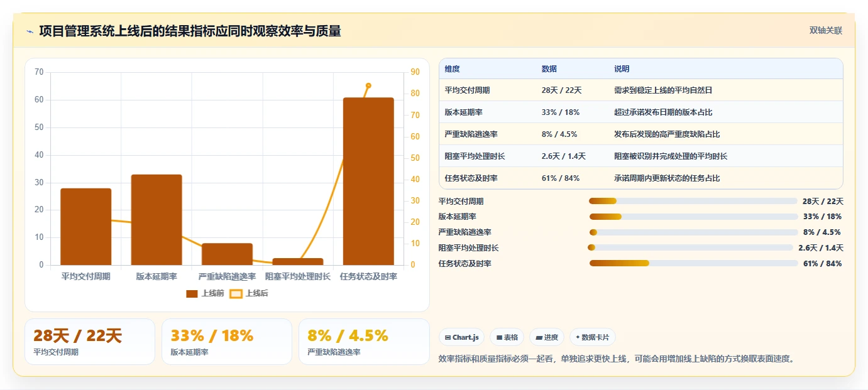Click the 阻塞平均处理时长 table row name
This screenshot has width=868, height=390.
(475, 156)
